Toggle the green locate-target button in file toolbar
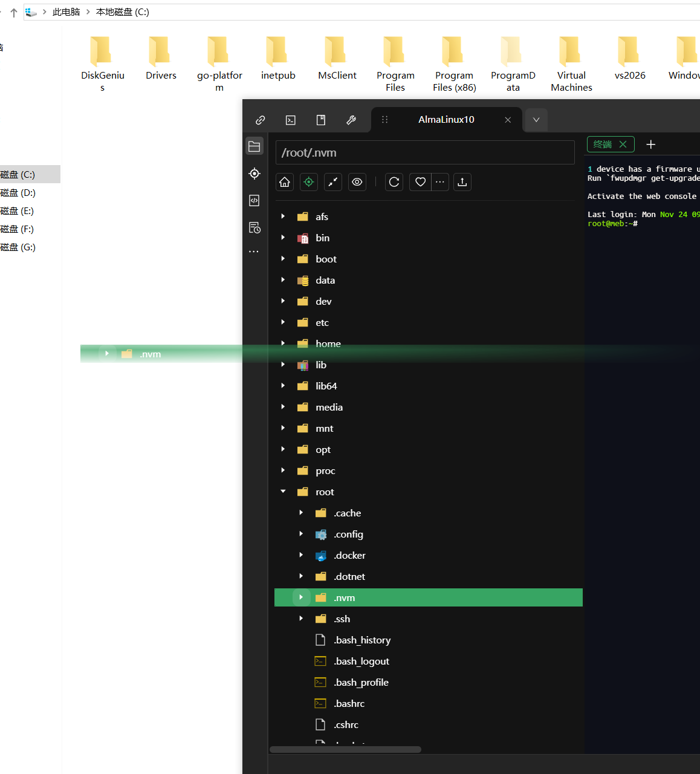The width and height of the screenshot is (700, 774). (309, 182)
